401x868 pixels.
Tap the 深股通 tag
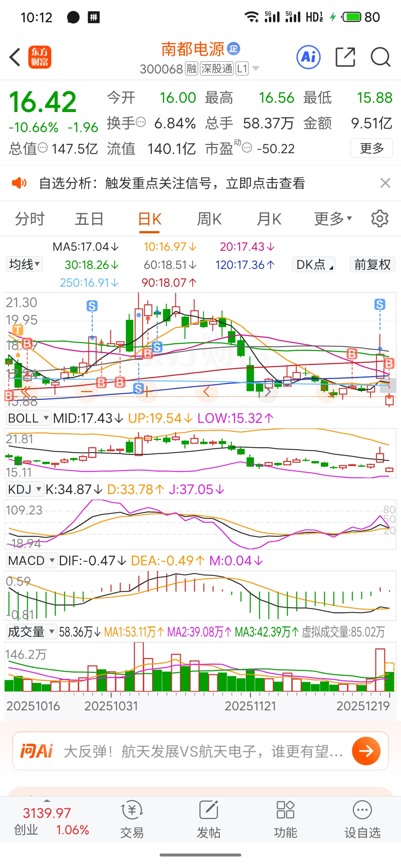[x=217, y=69]
